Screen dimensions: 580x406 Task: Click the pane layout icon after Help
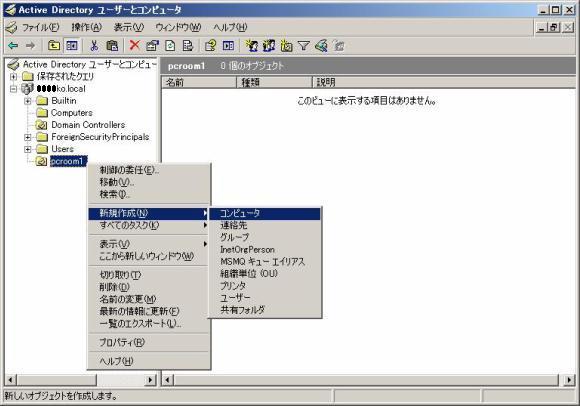pos(228,46)
